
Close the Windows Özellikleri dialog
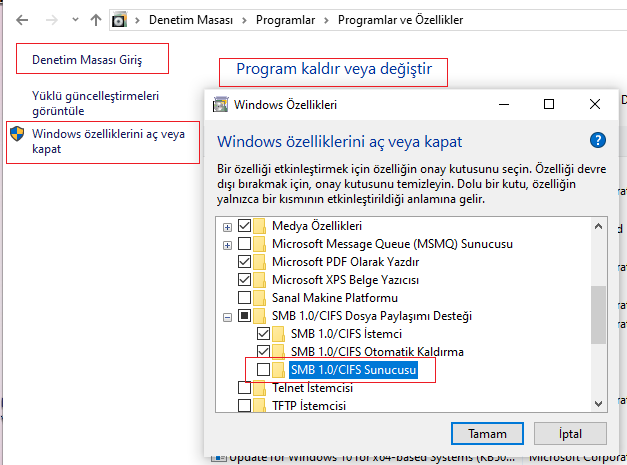(595, 104)
